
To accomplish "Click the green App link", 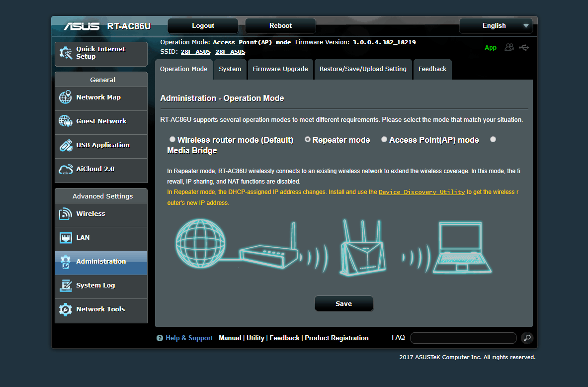I will click(490, 48).
